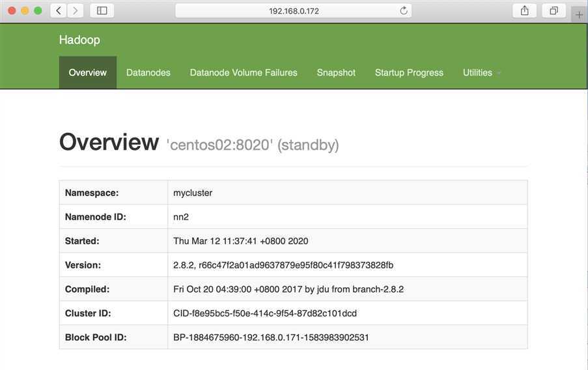
Task: Reload the page with the refresh icon
Action: [404, 10]
